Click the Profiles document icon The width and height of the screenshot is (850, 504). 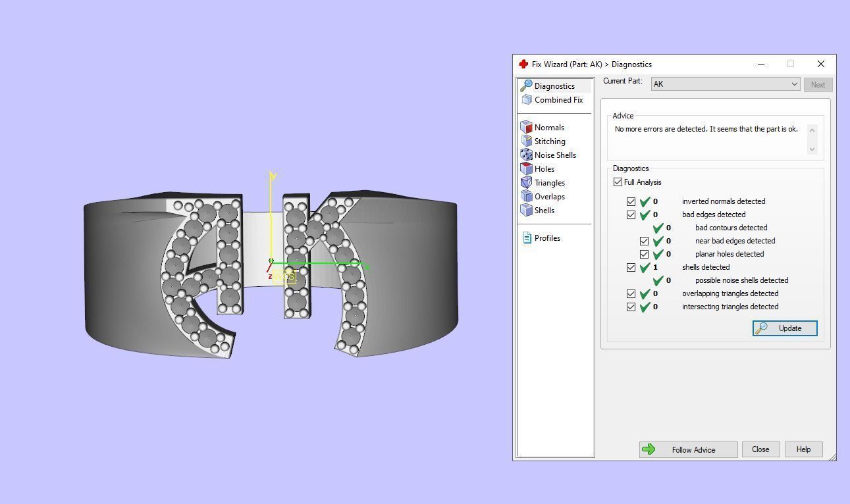527,238
